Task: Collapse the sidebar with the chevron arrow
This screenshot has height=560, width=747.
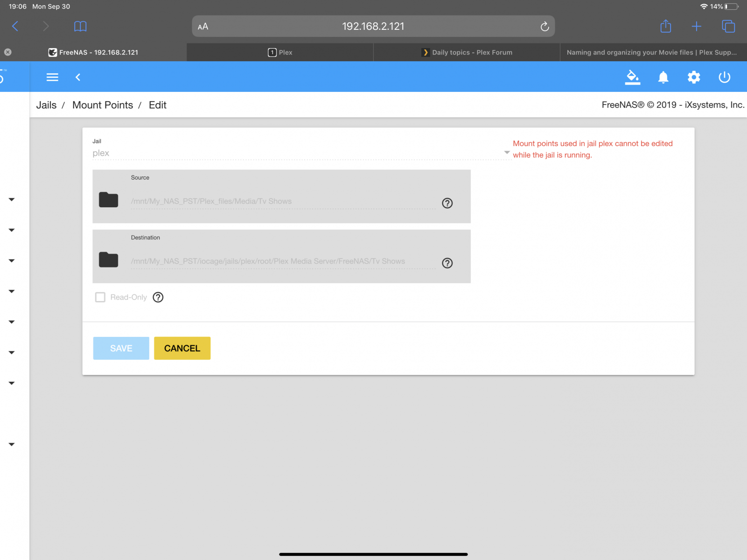Action: [x=78, y=77]
